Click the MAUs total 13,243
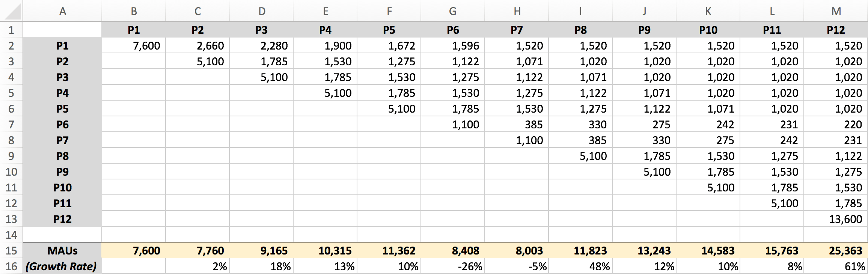Viewport: 868px width, 274px height. (x=644, y=250)
